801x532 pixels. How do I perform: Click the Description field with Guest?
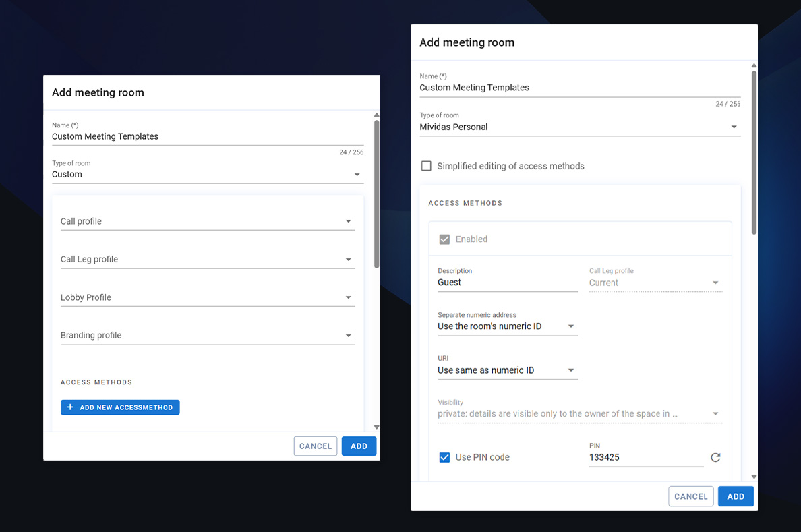[x=507, y=283]
